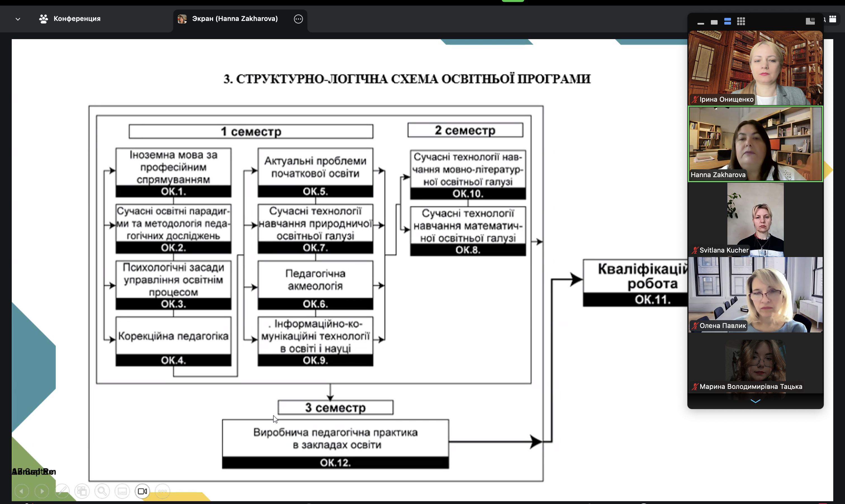The image size is (845, 504).
Task: Expand the chevron menu left of Конференция
Action: (18, 19)
